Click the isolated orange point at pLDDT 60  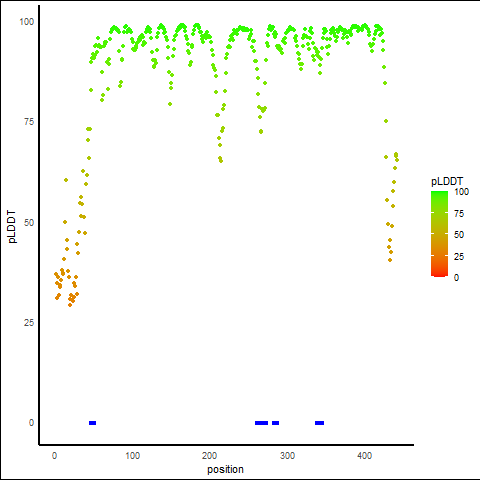[66, 180]
